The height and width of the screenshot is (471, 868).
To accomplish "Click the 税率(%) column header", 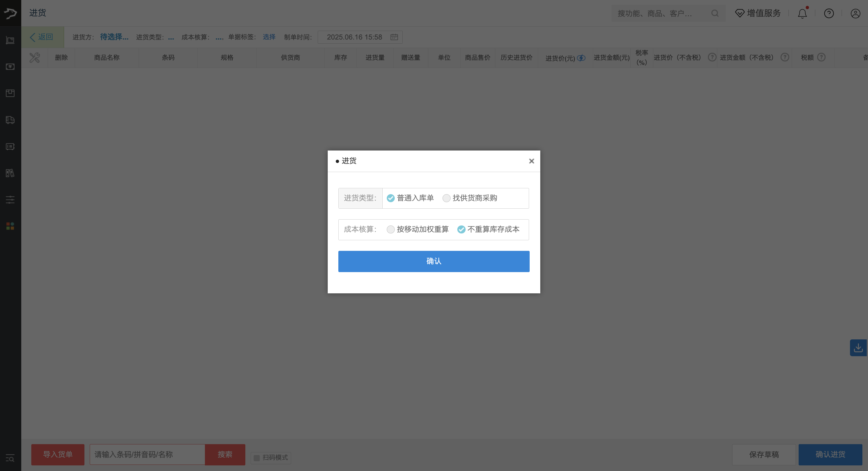I will 642,58.
